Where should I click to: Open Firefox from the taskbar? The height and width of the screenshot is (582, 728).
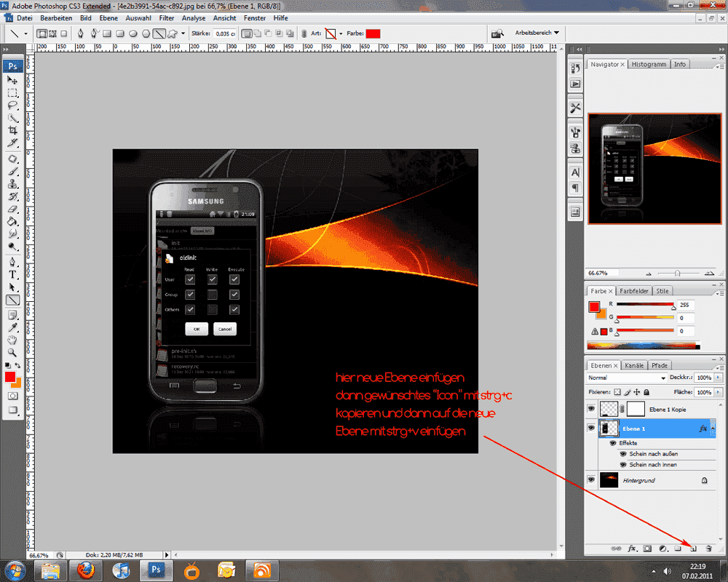[86, 570]
